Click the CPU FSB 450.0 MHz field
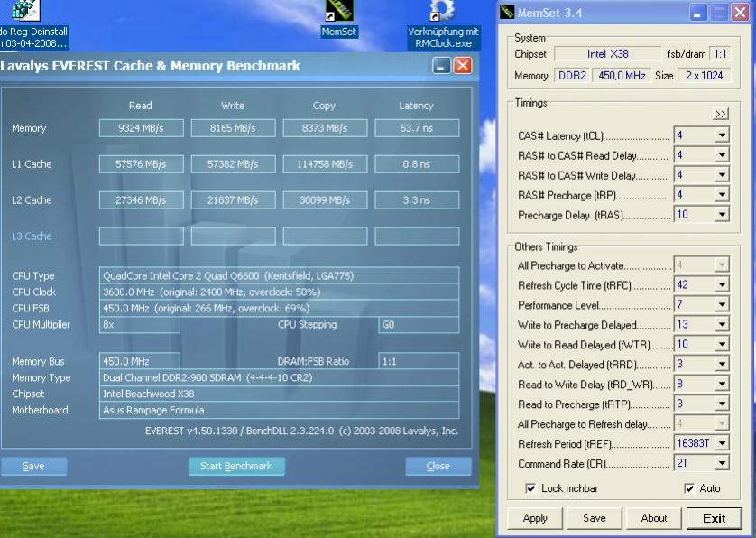This screenshot has height=538, width=756. 279,309
